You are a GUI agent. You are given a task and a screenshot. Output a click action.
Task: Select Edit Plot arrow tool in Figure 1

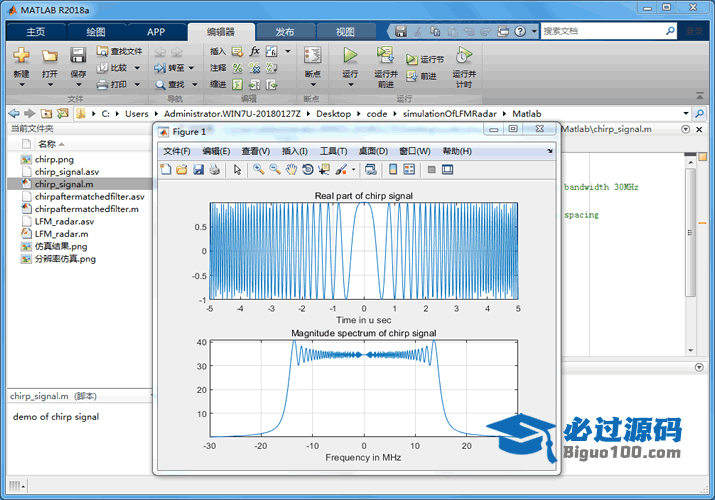point(237,170)
